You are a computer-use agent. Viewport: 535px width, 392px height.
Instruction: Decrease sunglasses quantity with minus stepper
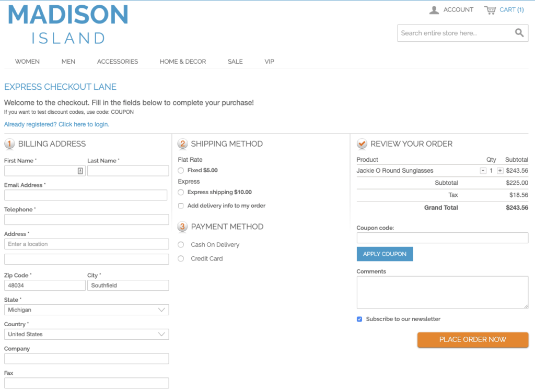click(484, 170)
